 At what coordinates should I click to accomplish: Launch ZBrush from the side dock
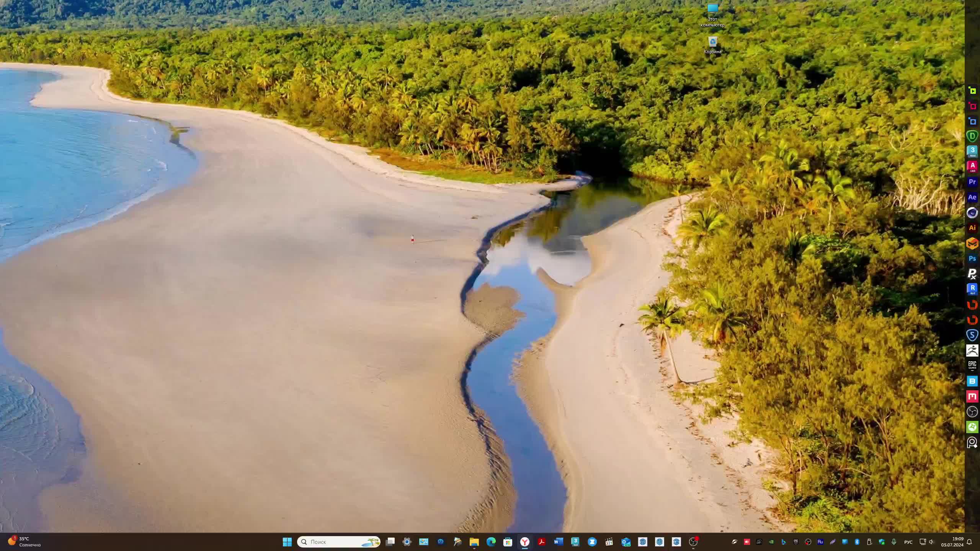click(972, 350)
